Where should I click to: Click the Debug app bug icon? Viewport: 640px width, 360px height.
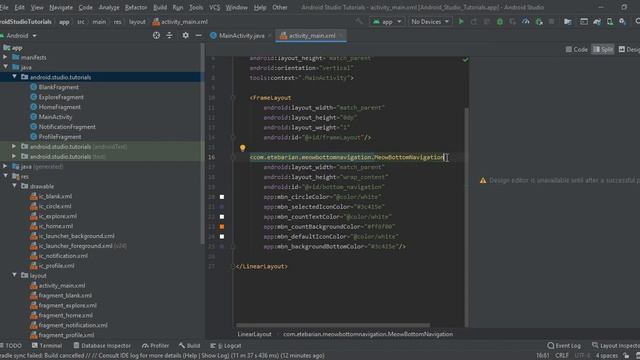click(x=500, y=22)
